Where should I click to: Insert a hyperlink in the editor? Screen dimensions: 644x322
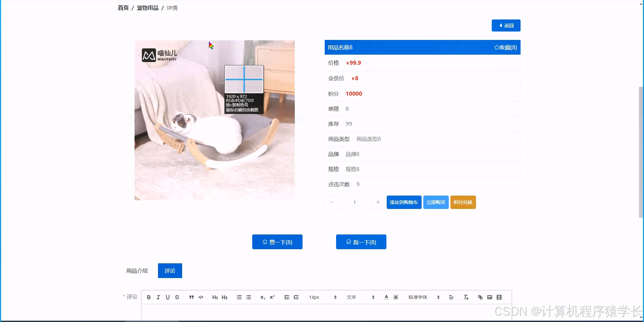480,297
